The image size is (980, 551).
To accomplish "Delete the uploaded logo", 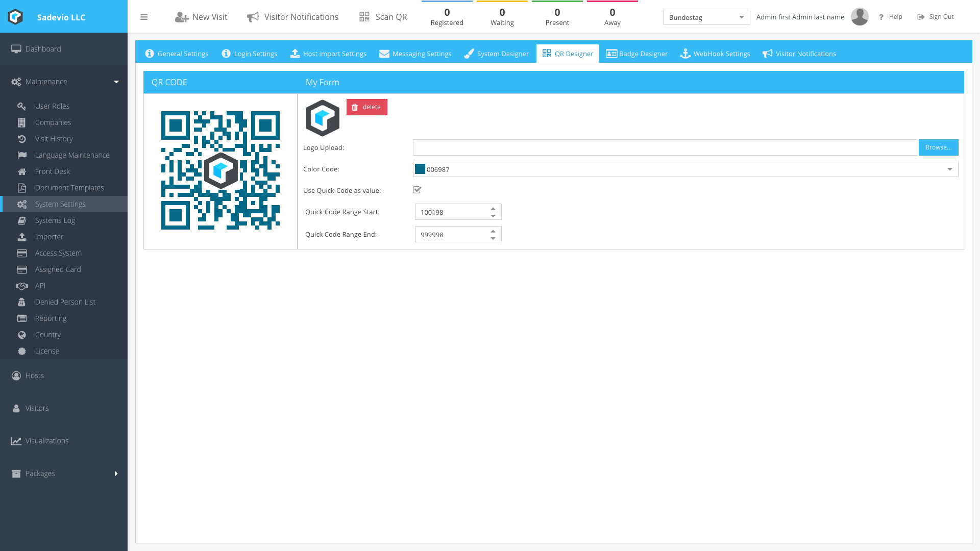I will coord(367,107).
